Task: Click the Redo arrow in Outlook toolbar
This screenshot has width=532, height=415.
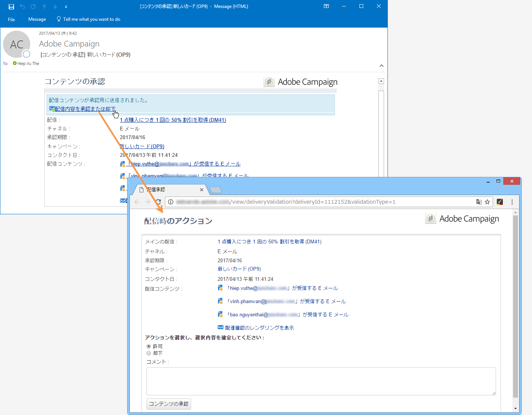Action: coord(33,6)
